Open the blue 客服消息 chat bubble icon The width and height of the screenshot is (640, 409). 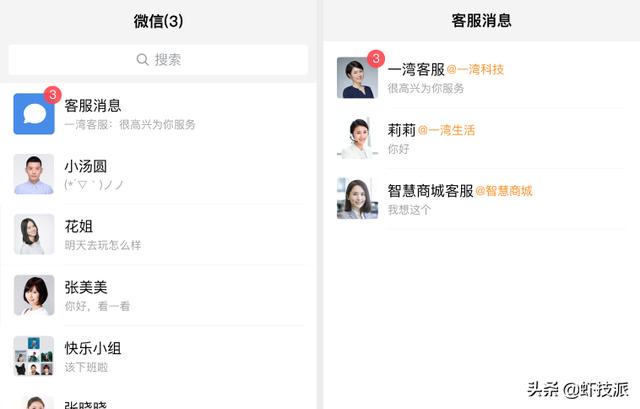[33, 114]
